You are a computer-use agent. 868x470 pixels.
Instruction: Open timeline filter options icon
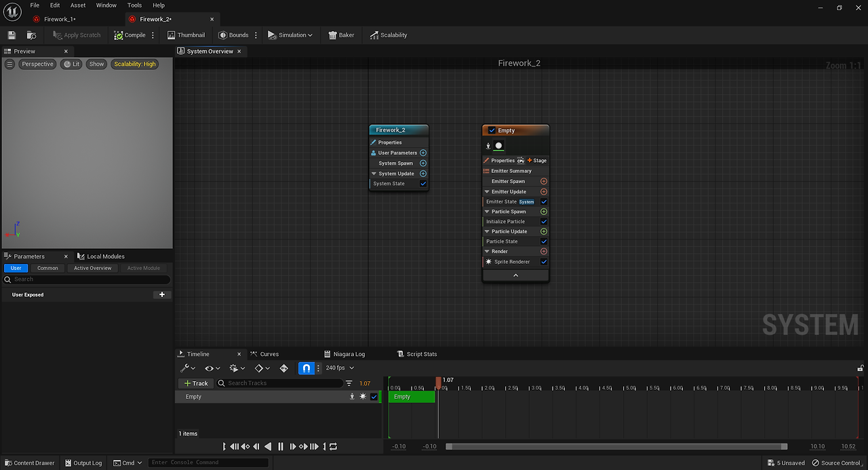coord(349,383)
